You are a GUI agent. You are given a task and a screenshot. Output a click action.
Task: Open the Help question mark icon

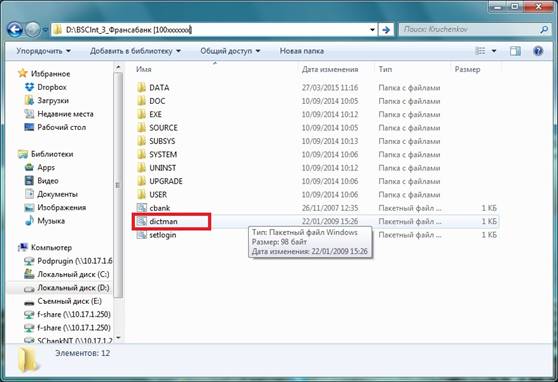coord(538,51)
